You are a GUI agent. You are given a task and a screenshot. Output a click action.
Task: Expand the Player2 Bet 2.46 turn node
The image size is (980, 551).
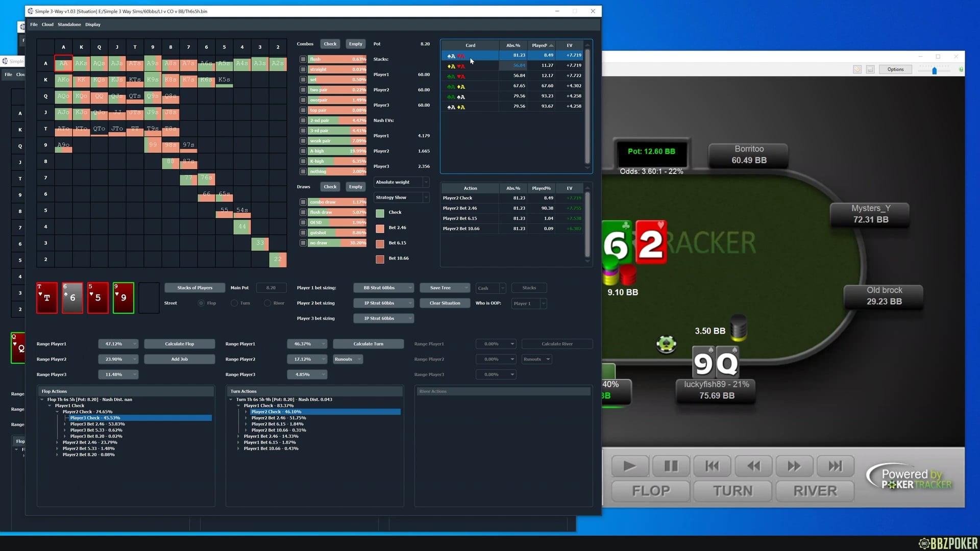click(246, 418)
